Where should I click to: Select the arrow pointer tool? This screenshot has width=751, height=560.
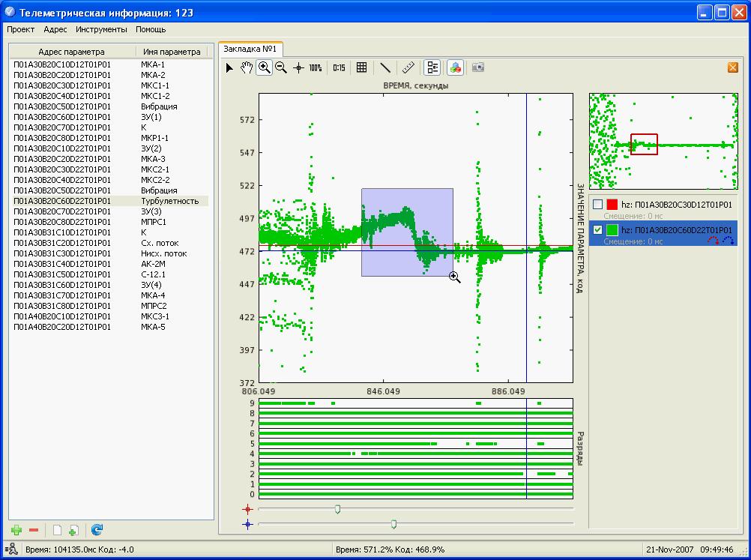[229, 67]
